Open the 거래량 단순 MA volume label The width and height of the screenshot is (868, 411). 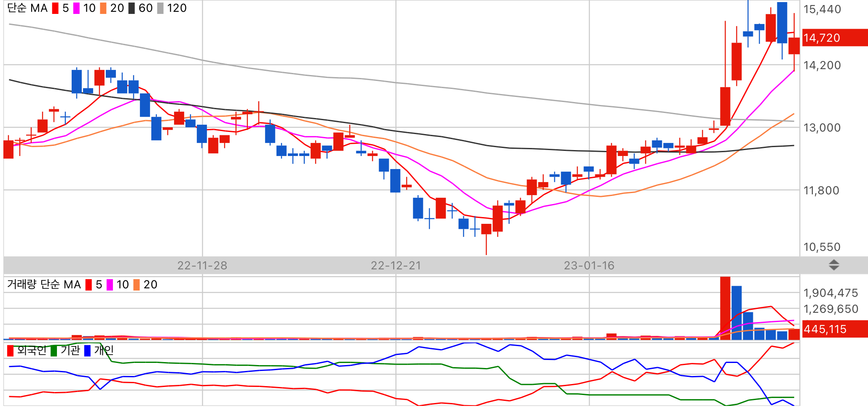44,285
